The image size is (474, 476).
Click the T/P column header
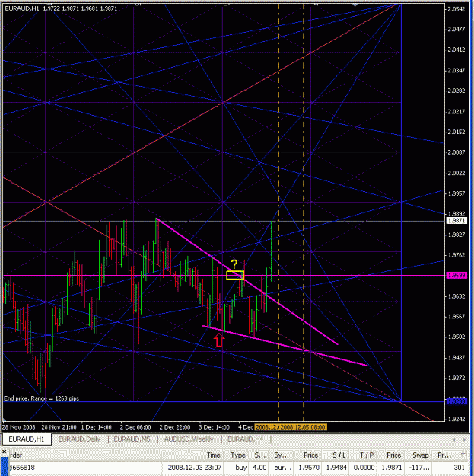(367, 455)
